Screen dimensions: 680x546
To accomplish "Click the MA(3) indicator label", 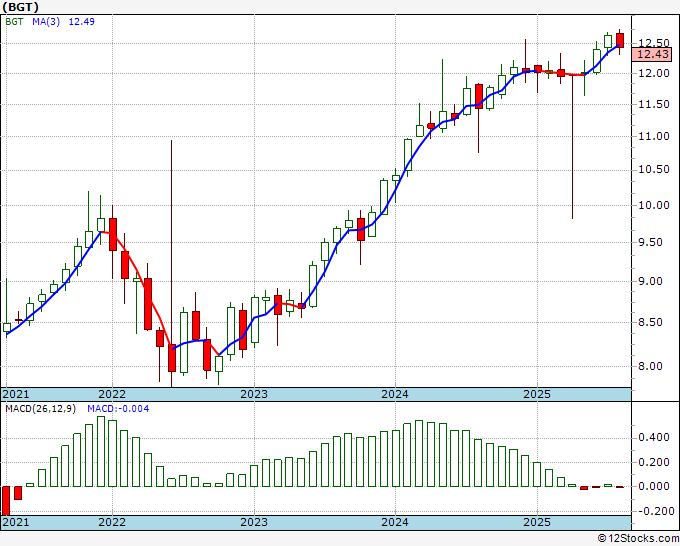I will coord(46,22).
